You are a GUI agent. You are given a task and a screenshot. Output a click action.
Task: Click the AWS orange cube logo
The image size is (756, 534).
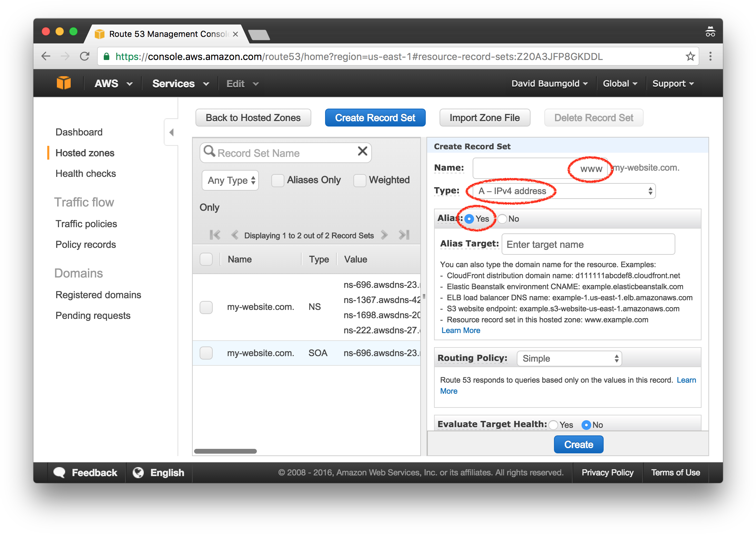(64, 83)
